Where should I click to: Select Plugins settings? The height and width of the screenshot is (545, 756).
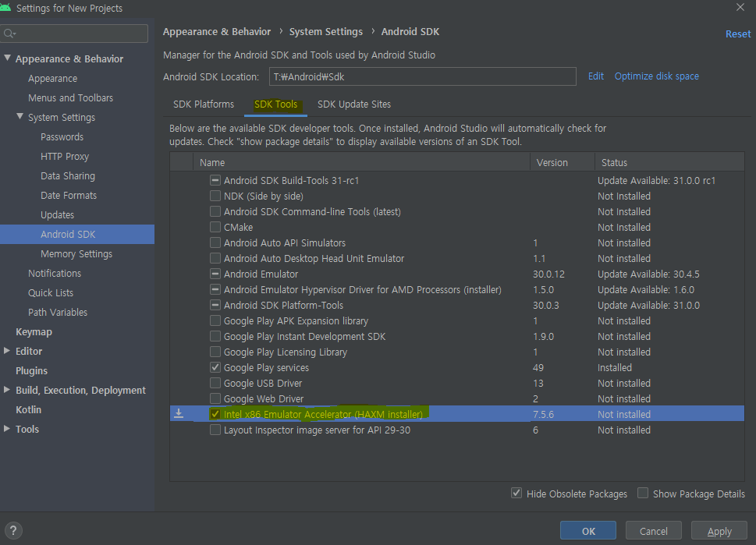click(x=31, y=370)
